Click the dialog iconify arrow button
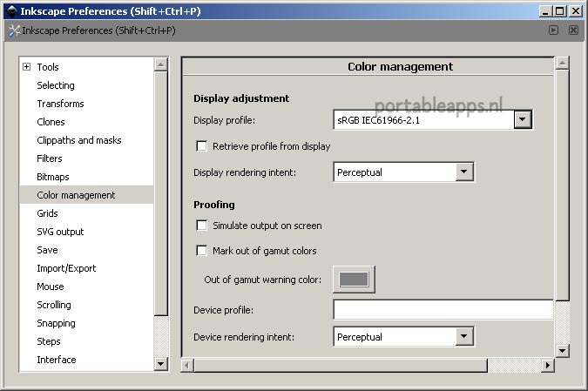Viewport: 588px width, 391px height. coord(553,30)
